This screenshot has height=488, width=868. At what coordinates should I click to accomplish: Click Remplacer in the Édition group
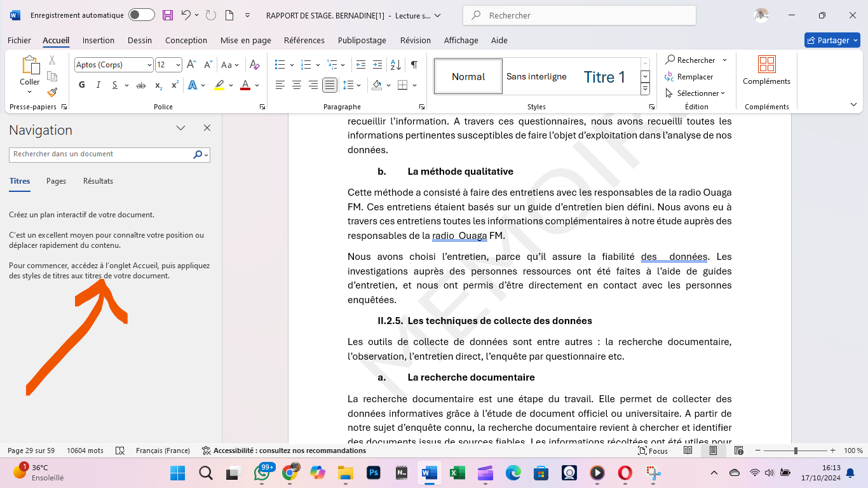point(689,76)
